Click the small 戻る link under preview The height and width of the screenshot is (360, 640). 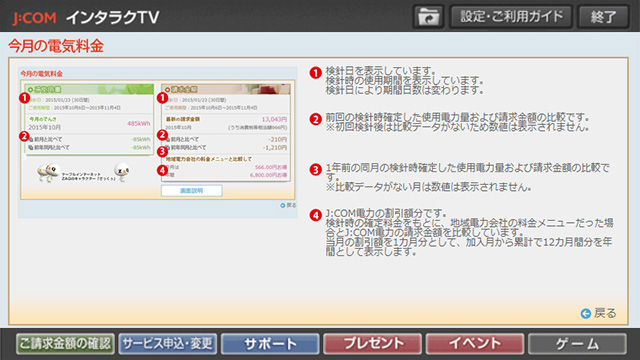pos(288,205)
